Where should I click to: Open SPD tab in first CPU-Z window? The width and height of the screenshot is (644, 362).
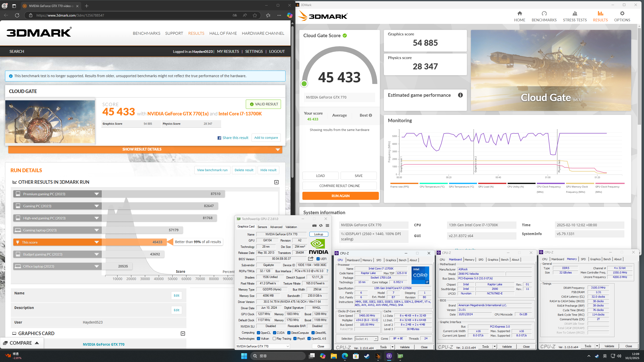[379, 260]
